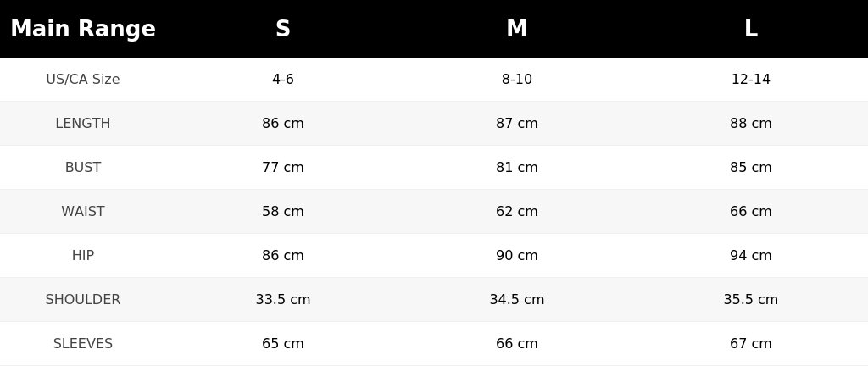Select the 12-14 US/CA size cell
The width and height of the screenshot is (868, 366).
(751, 79)
